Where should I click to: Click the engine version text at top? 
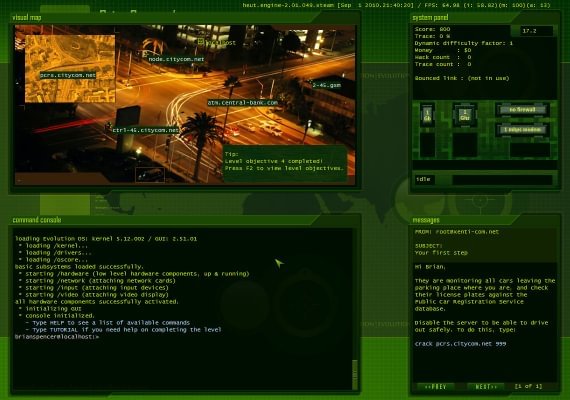(x=396, y=5)
